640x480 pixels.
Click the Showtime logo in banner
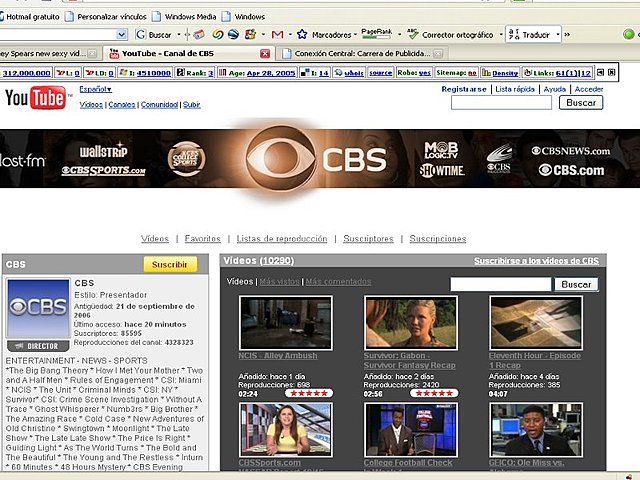coord(442,170)
